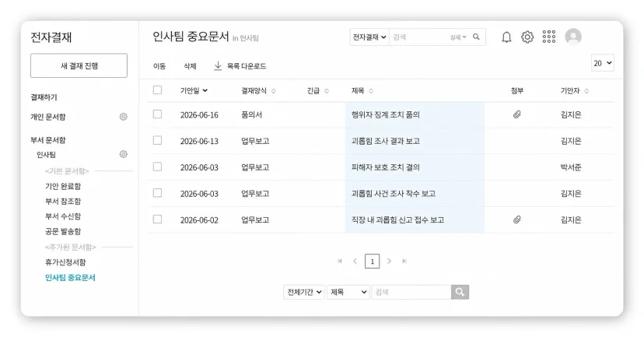Check the 피해자 보호 조치 결의 row checkbox
Viewport: 644px width, 337px height.
(157, 167)
